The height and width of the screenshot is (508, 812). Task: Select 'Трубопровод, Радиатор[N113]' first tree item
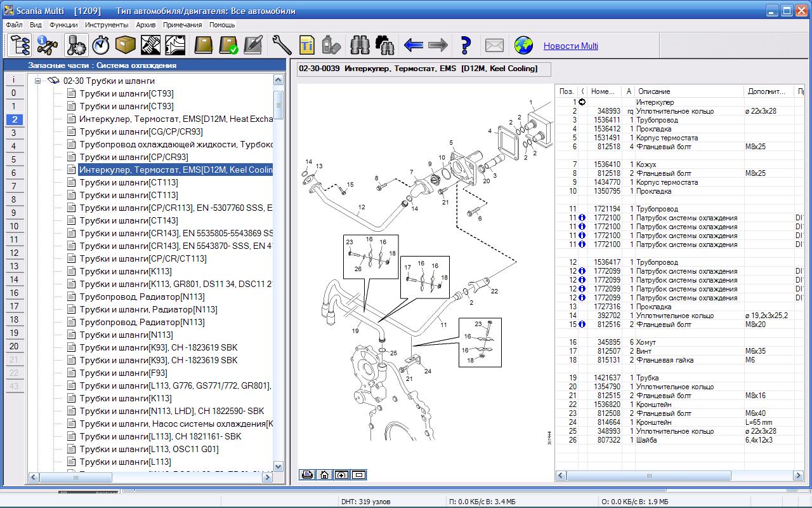click(142, 297)
